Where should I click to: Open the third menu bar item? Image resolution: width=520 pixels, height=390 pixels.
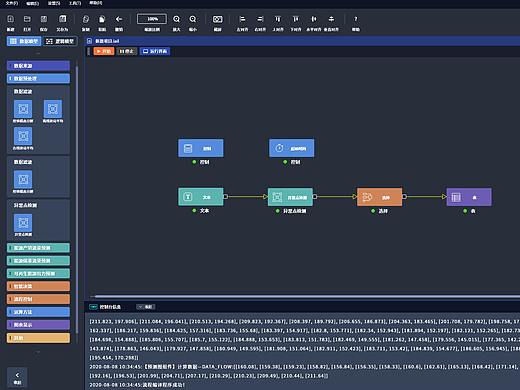click(54, 3)
